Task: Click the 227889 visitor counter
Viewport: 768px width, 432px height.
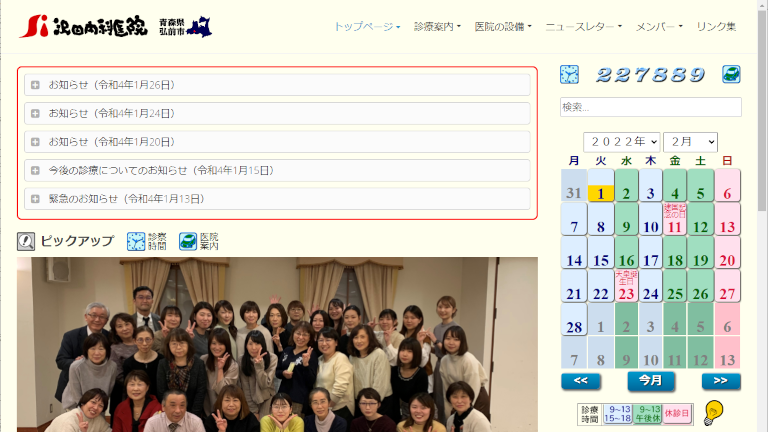Action: point(650,74)
